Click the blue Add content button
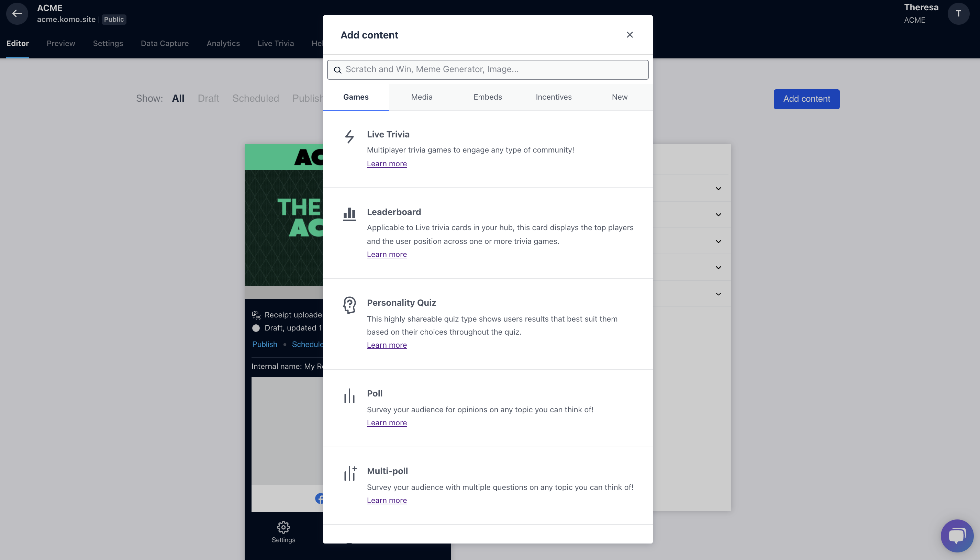 click(x=806, y=99)
